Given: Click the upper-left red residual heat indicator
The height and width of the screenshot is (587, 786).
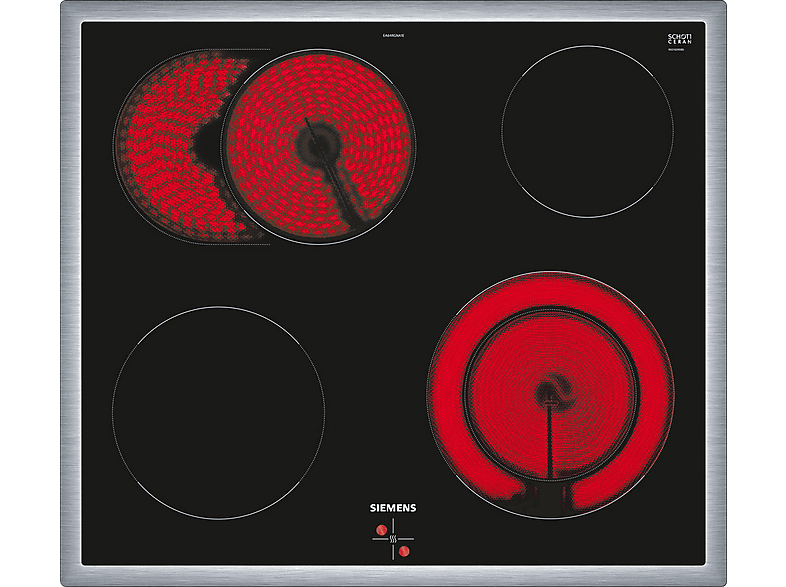Looking at the screenshot, I should pyautogui.click(x=380, y=529).
